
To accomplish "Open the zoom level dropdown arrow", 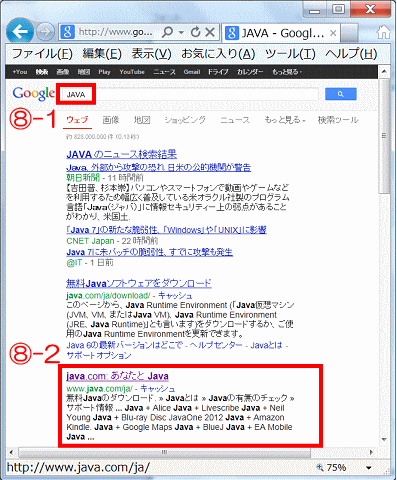I will pyautogui.click(x=369, y=468).
